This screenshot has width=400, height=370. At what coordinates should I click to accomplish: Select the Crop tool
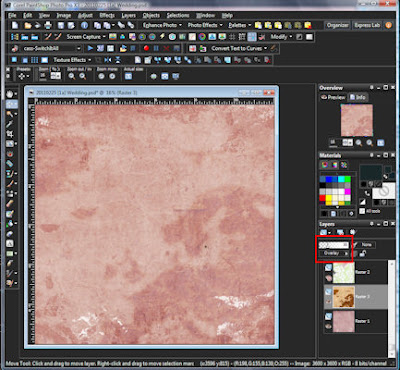(10, 134)
